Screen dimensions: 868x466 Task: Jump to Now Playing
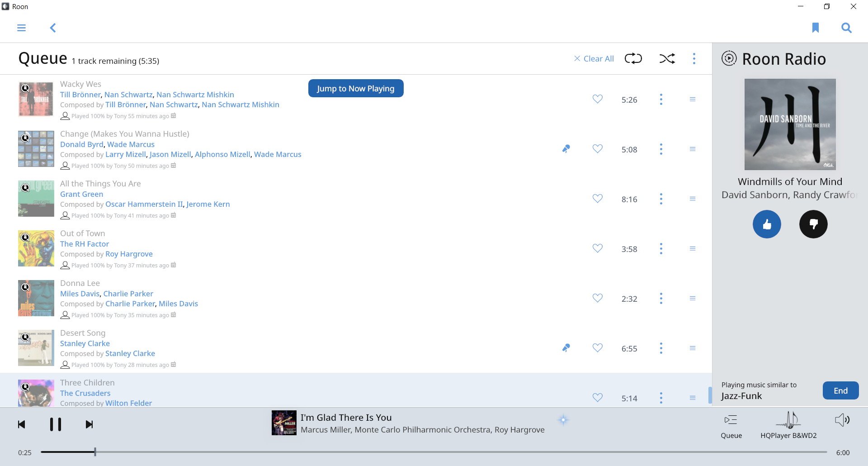pyautogui.click(x=356, y=88)
